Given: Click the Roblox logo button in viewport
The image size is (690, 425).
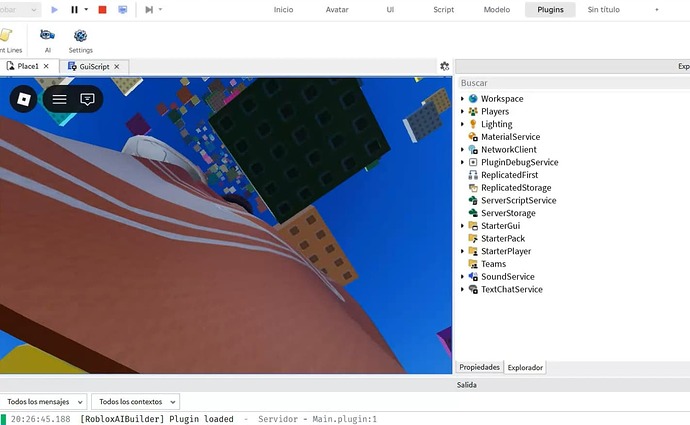Looking at the screenshot, I should [23, 99].
